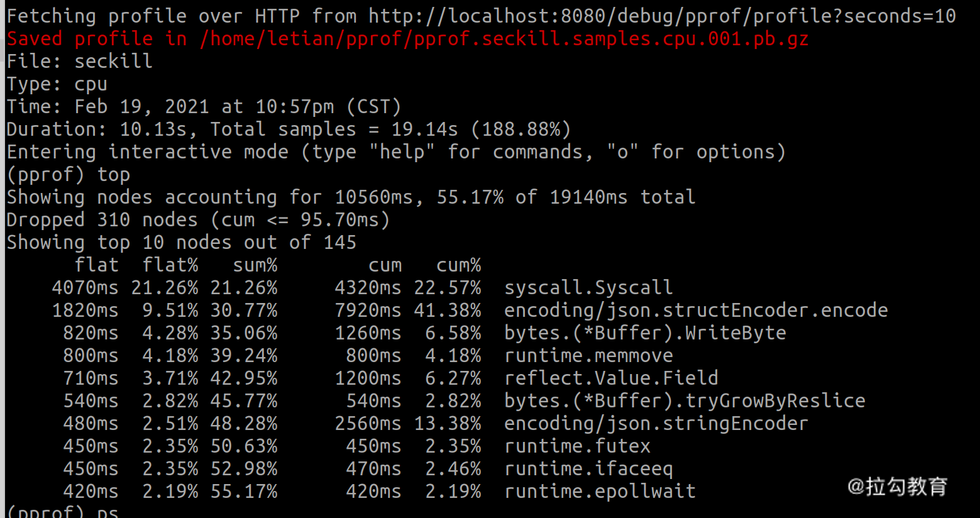Select the encoding/json.stringEncoder entry
Image resolution: width=980 pixels, height=518 pixels.
(x=656, y=423)
